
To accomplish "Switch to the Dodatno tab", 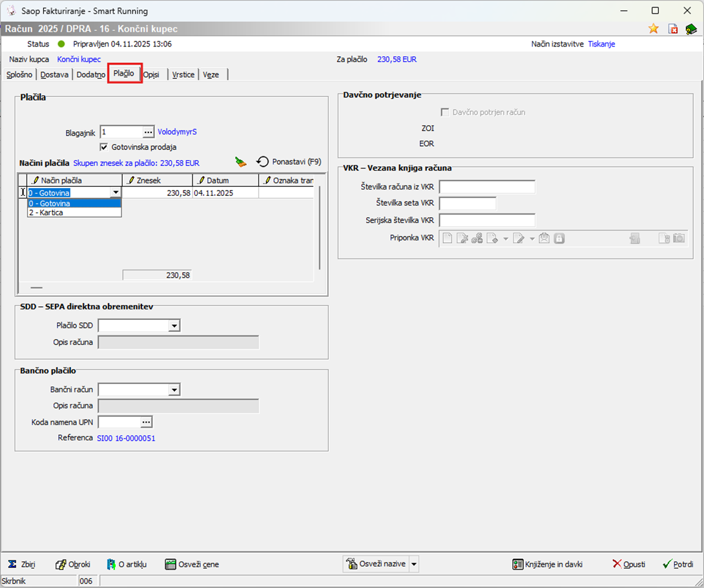I will [90, 74].
